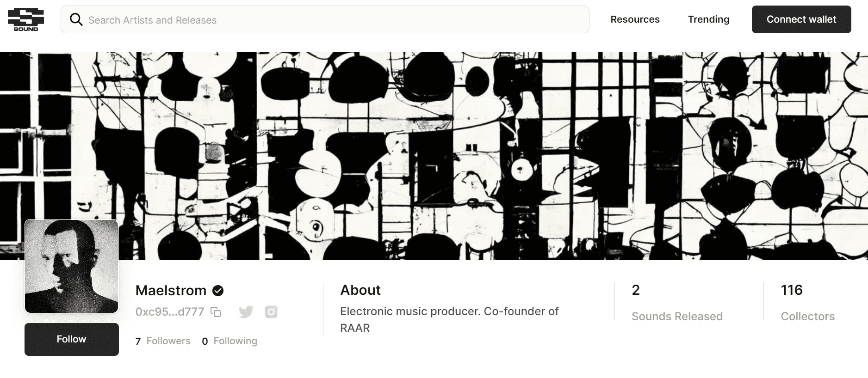The image size is (868, 378).
Task: View the 7 Followers list
Action: (163, 341)
